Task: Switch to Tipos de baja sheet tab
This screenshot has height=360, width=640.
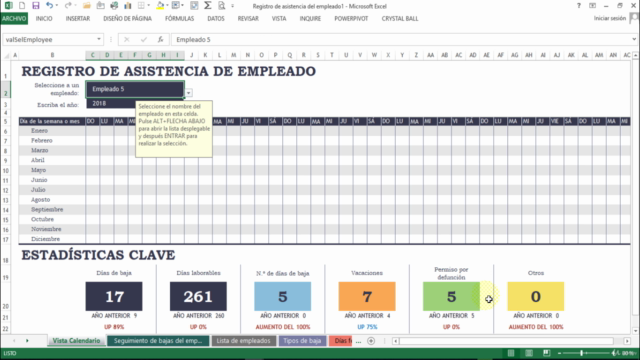Action: [302, 341]
